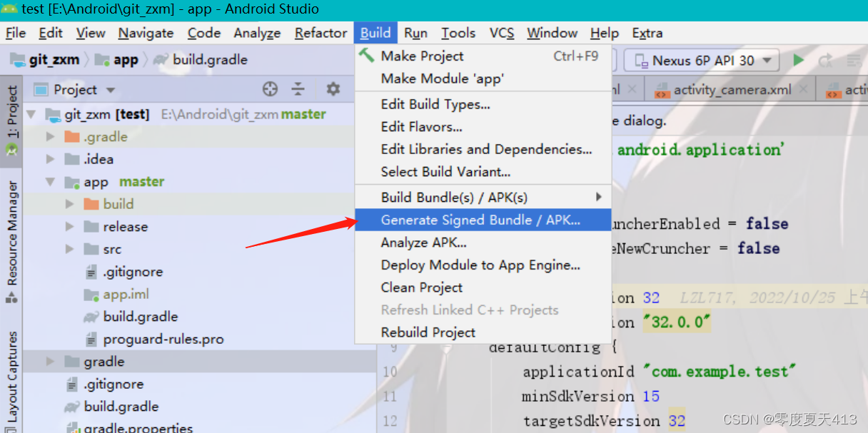
Task: Open the Help menu
Action: point(605,33)
